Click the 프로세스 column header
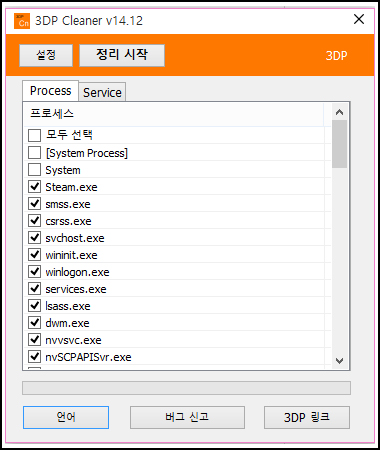 (173, 114)
